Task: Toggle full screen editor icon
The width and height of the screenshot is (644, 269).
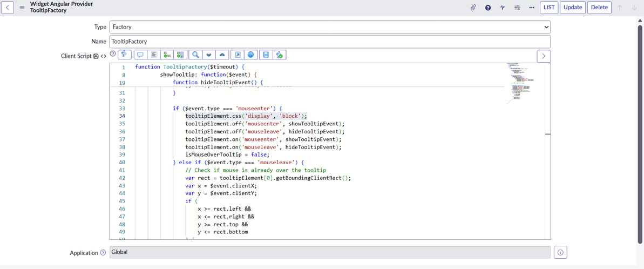Action: (x=238, y=55)
